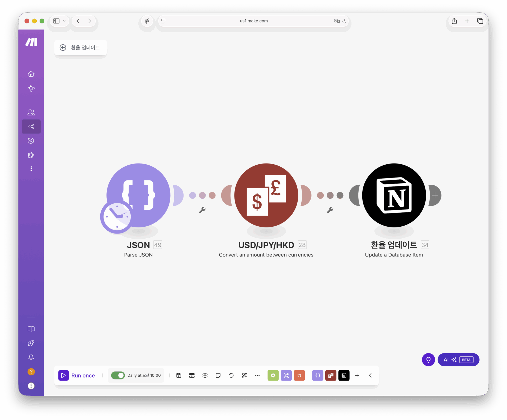Screen dimensions: 507x420
Task: Open the Connections puzzle icon in sidebar
Action: pos(31,155)
